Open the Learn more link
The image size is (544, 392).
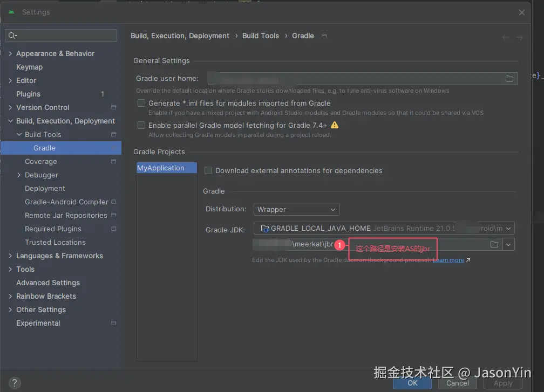click(x=448, y=260)
